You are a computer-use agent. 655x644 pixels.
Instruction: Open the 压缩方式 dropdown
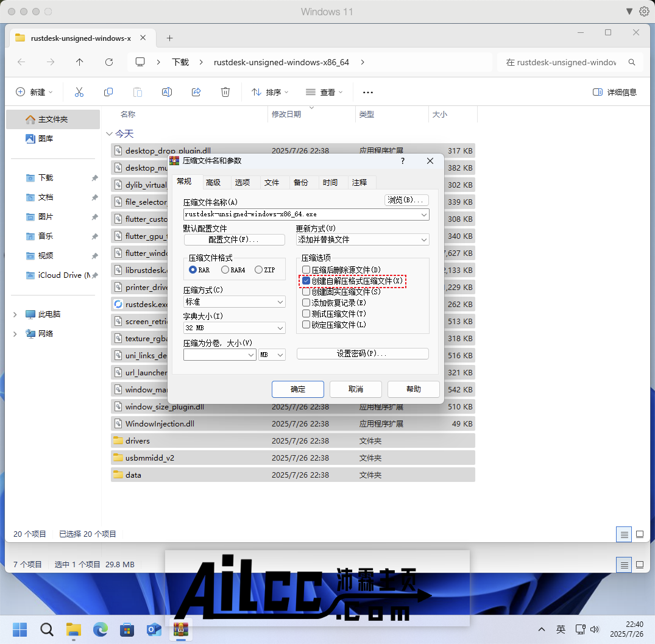[x=235, y=302]
